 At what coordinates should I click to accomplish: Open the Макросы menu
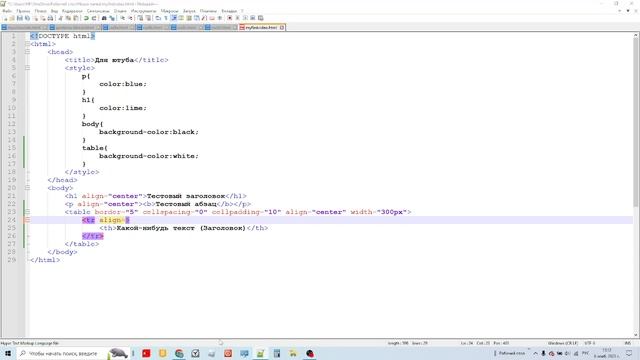coord(169,11)
